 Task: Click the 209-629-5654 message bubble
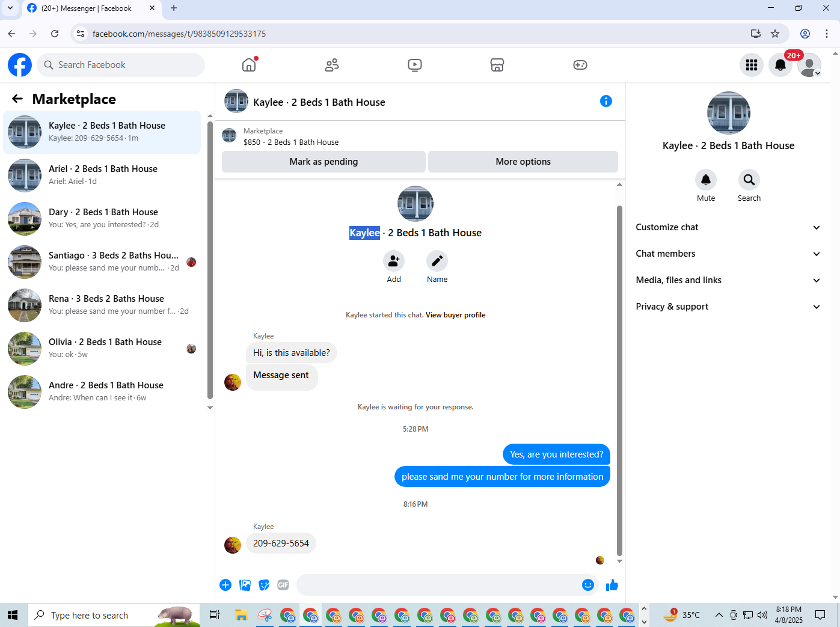[281, 543]
